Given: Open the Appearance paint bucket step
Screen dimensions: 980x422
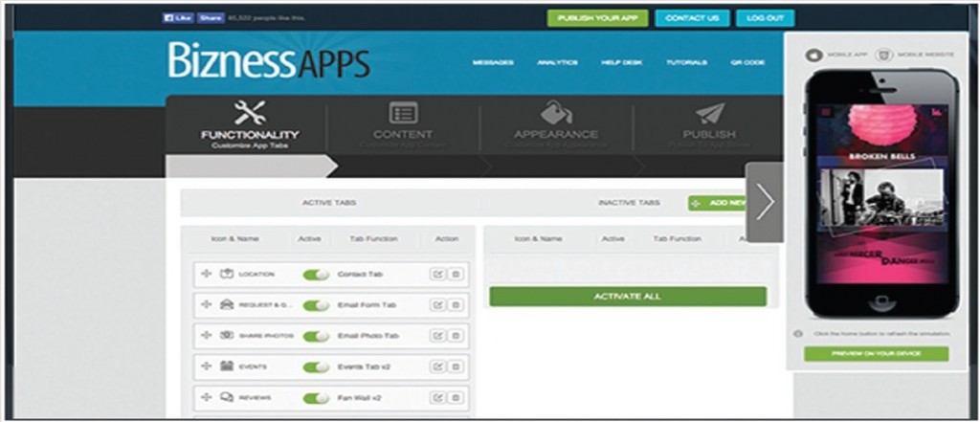Looking at the screenshot, I should coord(556,113).
